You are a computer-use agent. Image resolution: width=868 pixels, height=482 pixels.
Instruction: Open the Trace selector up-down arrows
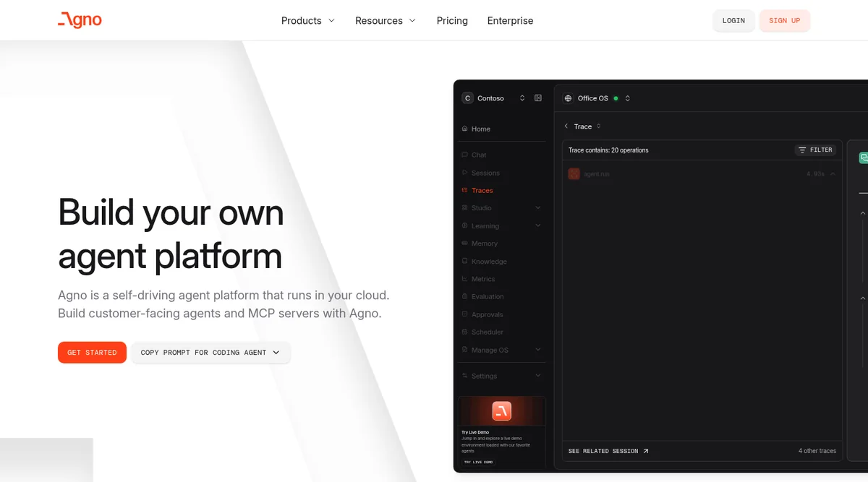click(598, 126)
